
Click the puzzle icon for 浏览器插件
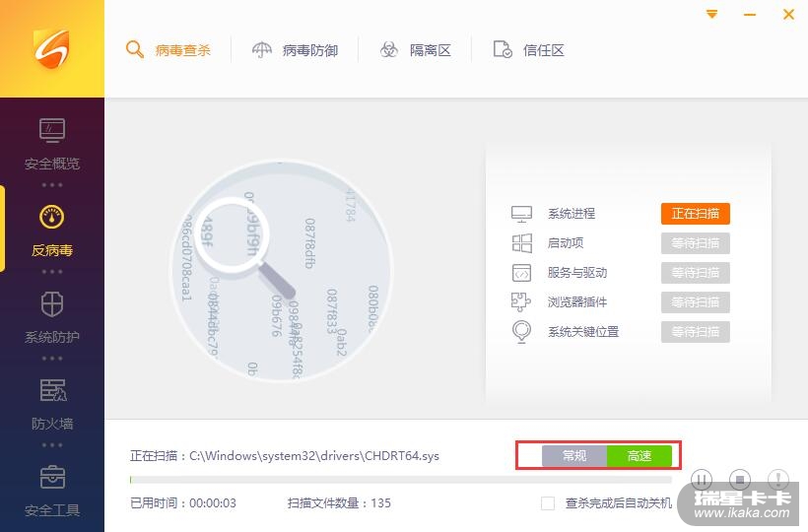coord(521,301)
